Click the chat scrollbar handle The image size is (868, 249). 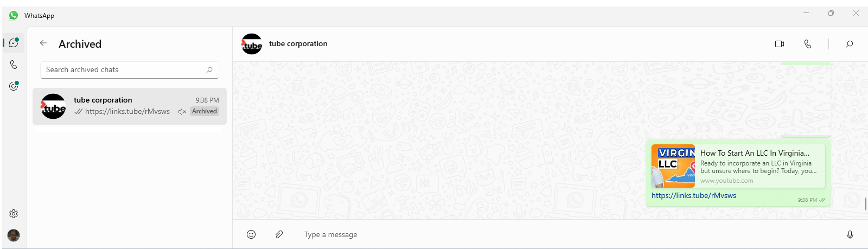click(865, 205)
